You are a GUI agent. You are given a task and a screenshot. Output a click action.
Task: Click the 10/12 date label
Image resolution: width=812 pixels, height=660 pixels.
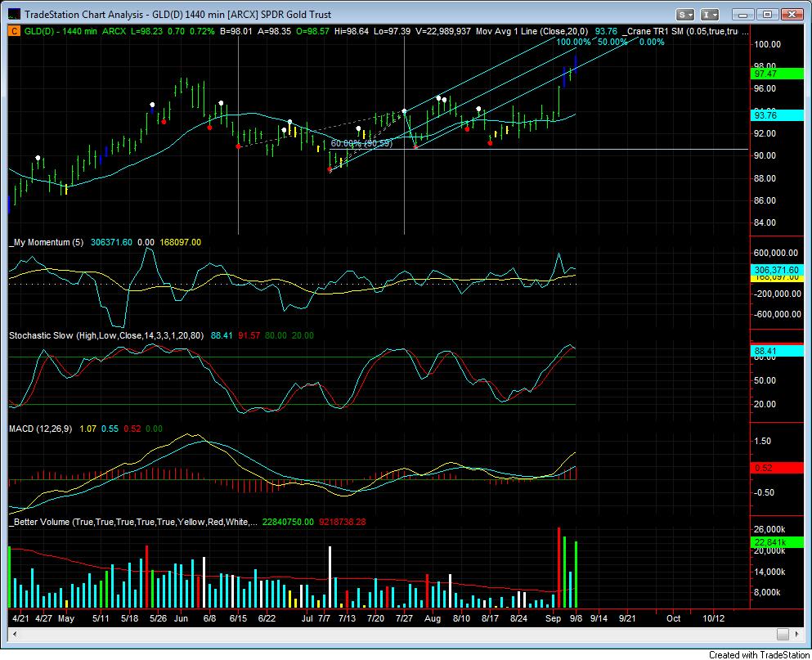pyautogui.click(x=713, y=618)
